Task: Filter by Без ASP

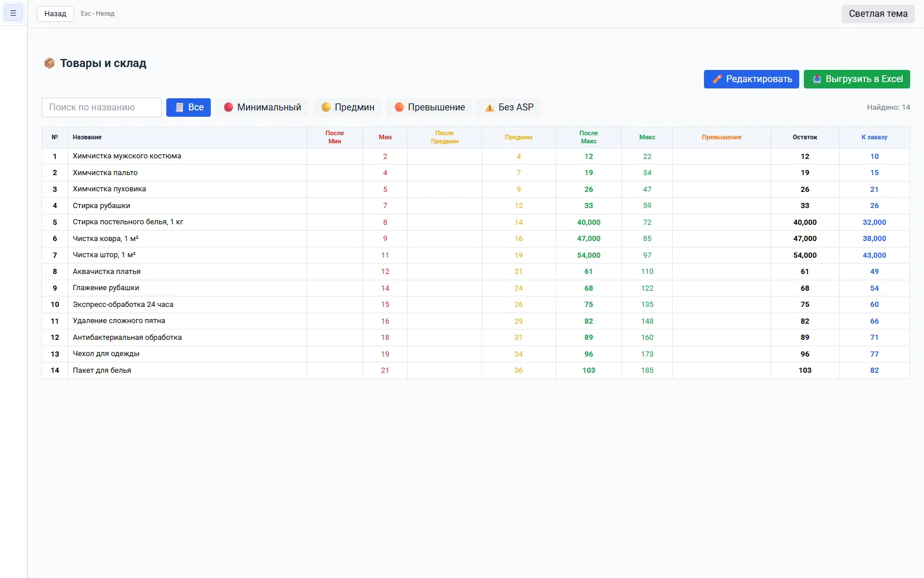Action: pos(509,108)
